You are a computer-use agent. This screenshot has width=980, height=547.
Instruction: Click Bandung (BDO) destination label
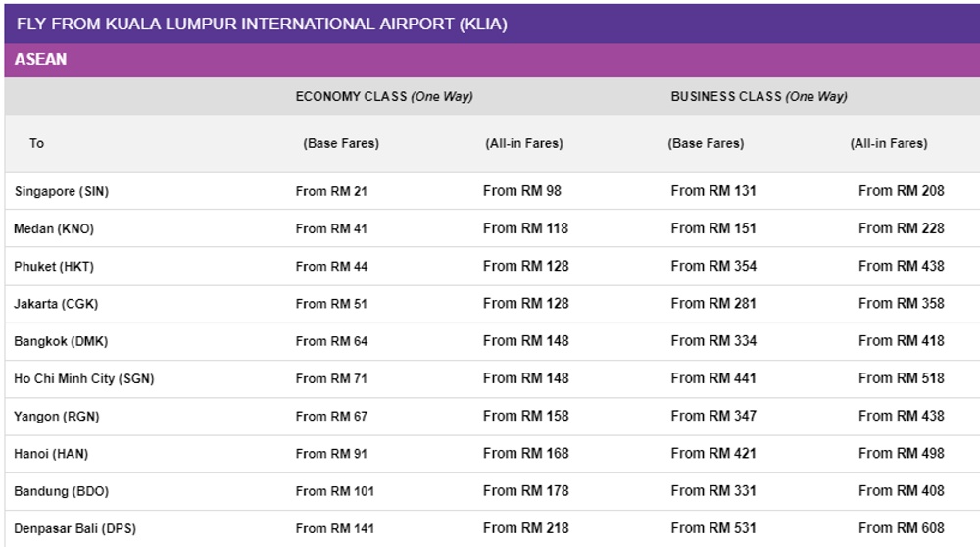[61, 491]
